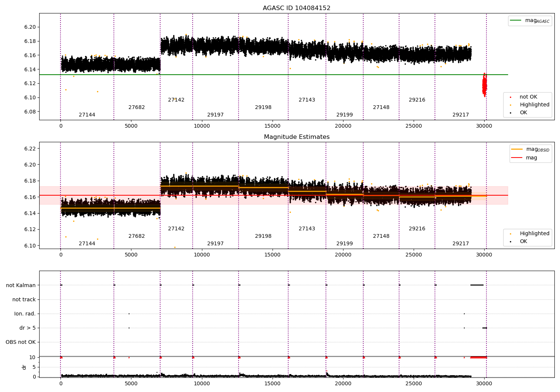
Task: Click the OBS not OK axis label
Action: point(21,342)
